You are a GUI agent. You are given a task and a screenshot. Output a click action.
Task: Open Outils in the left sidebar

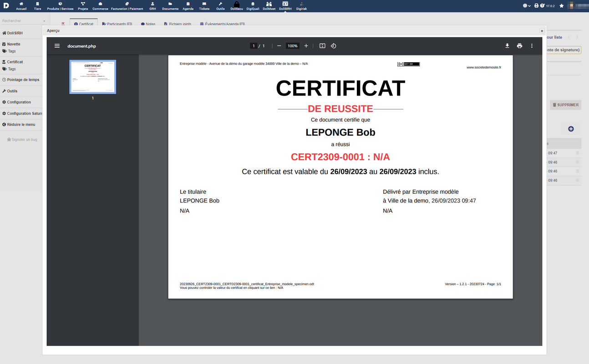point(10,91)
